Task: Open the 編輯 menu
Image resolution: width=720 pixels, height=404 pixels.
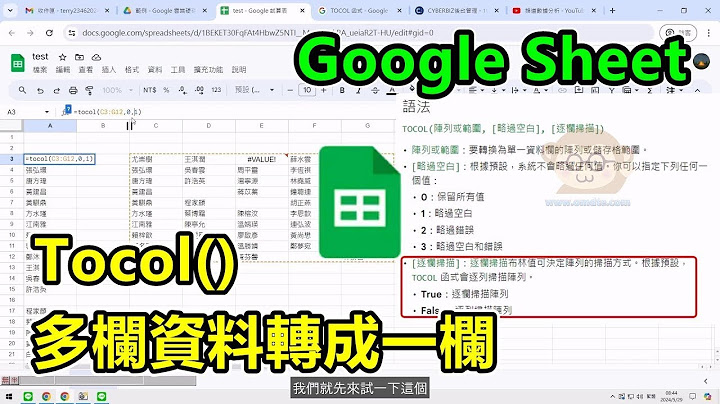Action: pos(63,70)
